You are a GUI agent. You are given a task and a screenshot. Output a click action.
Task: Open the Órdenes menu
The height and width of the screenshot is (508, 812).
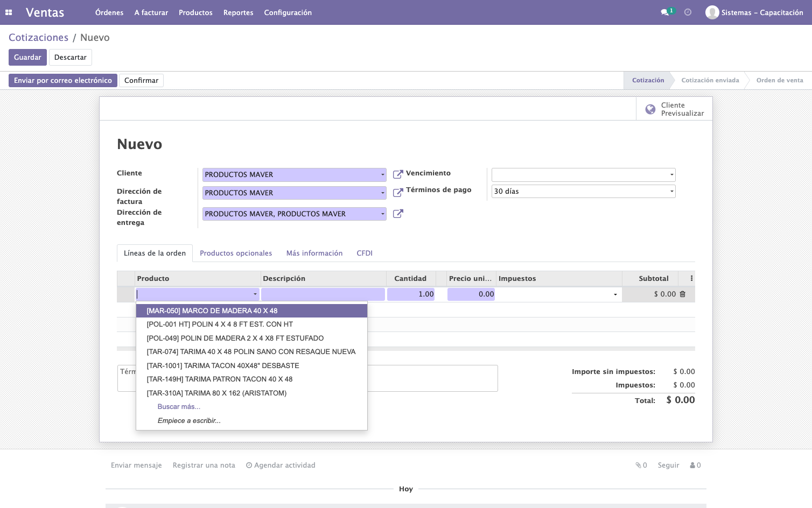click(x=109, y=12)
